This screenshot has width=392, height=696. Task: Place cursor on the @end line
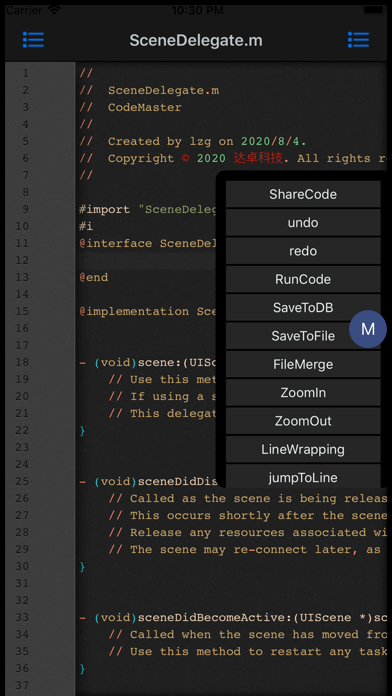(x=94, y=277)
